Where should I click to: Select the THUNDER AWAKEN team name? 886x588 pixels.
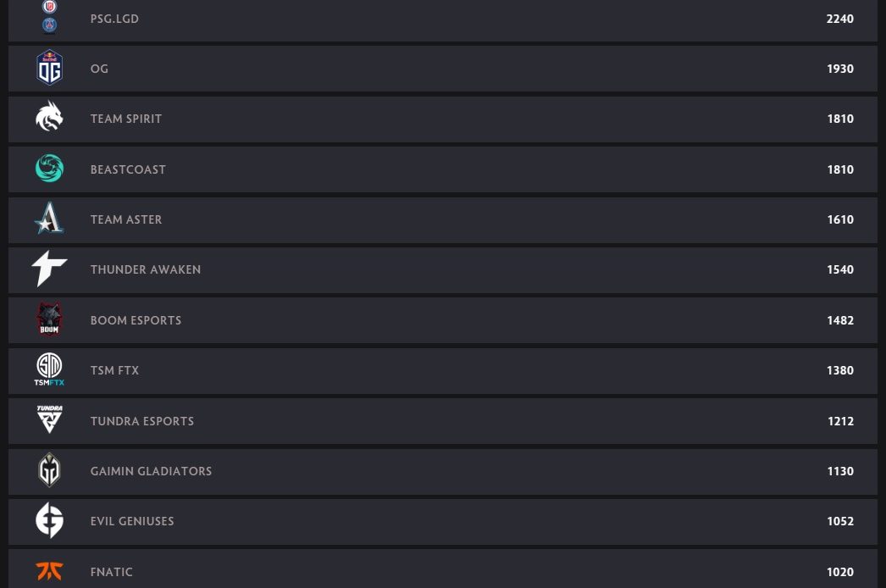click(146, 269)
